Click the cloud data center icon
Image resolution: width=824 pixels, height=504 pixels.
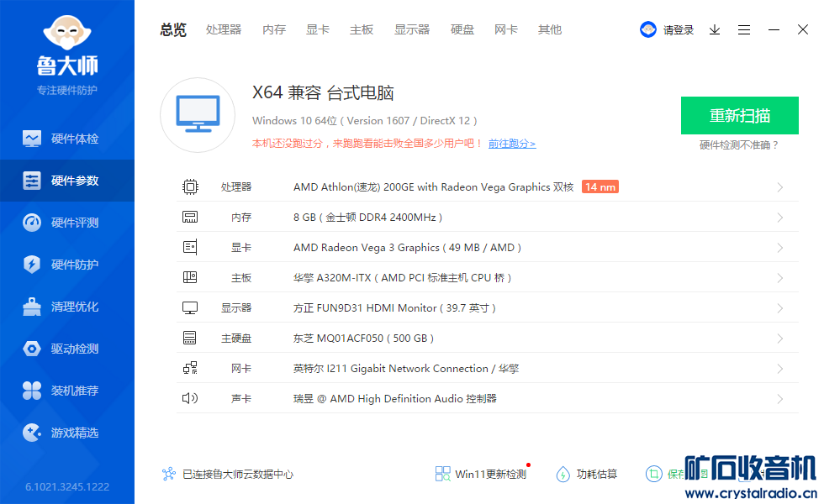[169, 474]
